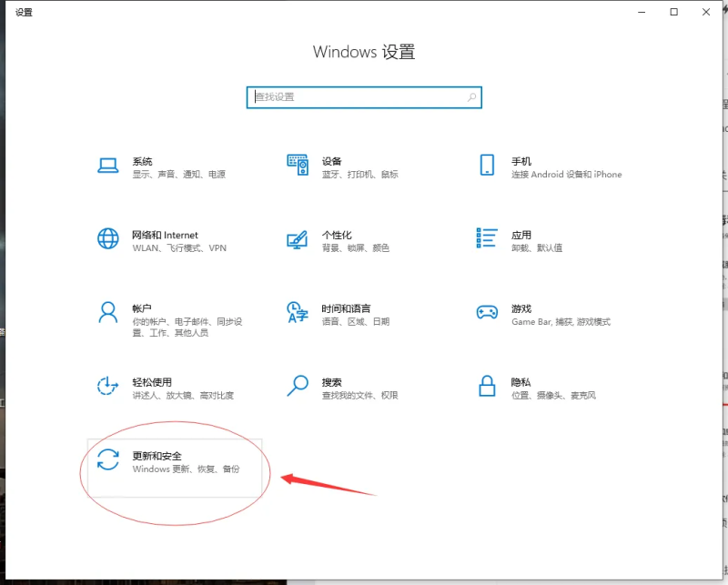Select 更新和安全 category panel

pyautogui.click(x=173, y=468)
